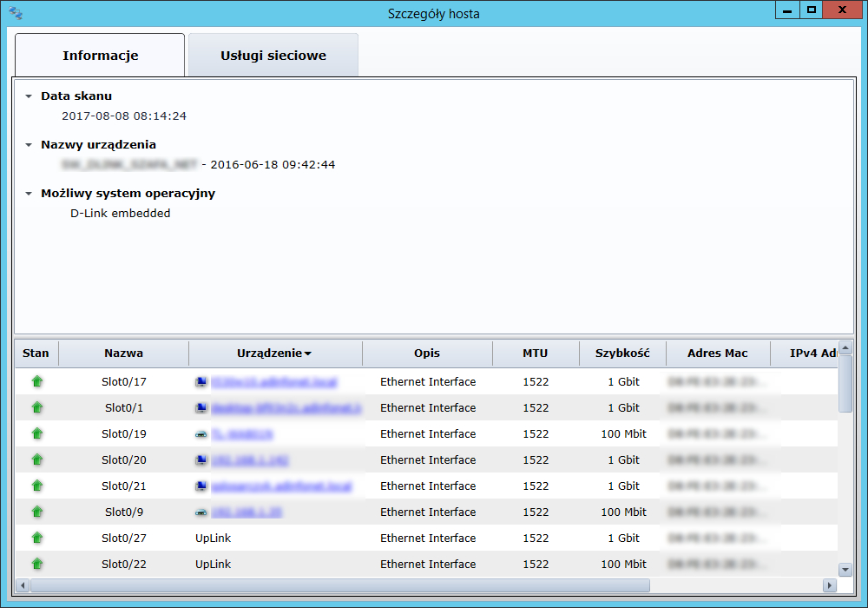Collapse the Nazwy urządzenia section

pyautogui.click(x=29, y=145)
